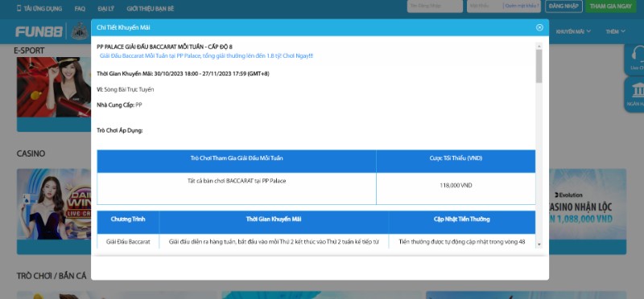Click the Tên Đăng Nhập username field
Screen dimensions: 644x299
pos(435,6)
